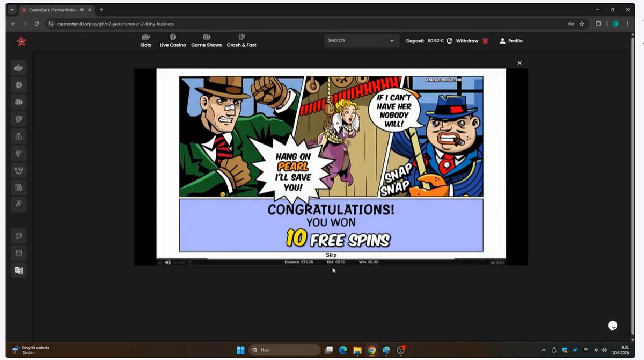The width and height of the screenshot is (644, 360).
Task: Click the Withdraw button
Action: [x=467, y=41]
